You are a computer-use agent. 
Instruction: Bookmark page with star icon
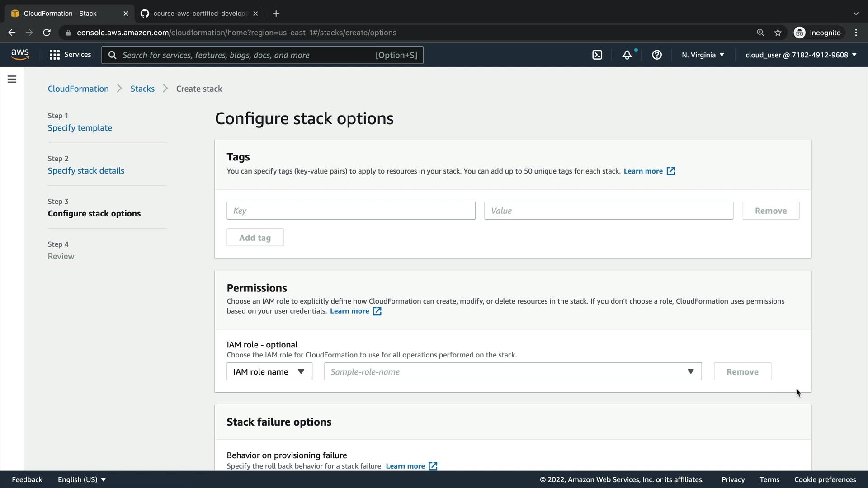coord(778,33)
